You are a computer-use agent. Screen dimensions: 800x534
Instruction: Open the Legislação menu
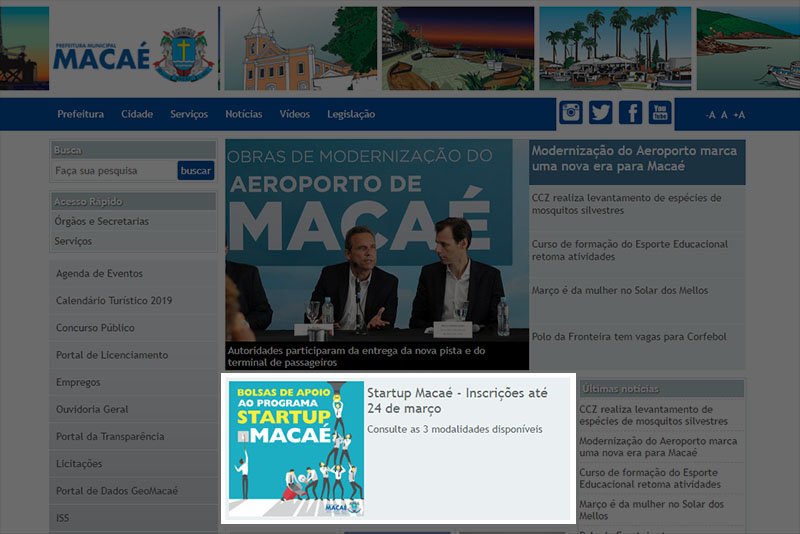[x=351, y=114]
